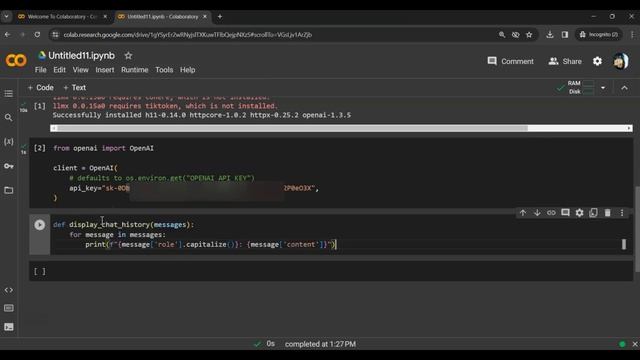The width and height of the screenshot is (640, 360).
Task: Open the variables inspector icon
Action: point(9,142)
